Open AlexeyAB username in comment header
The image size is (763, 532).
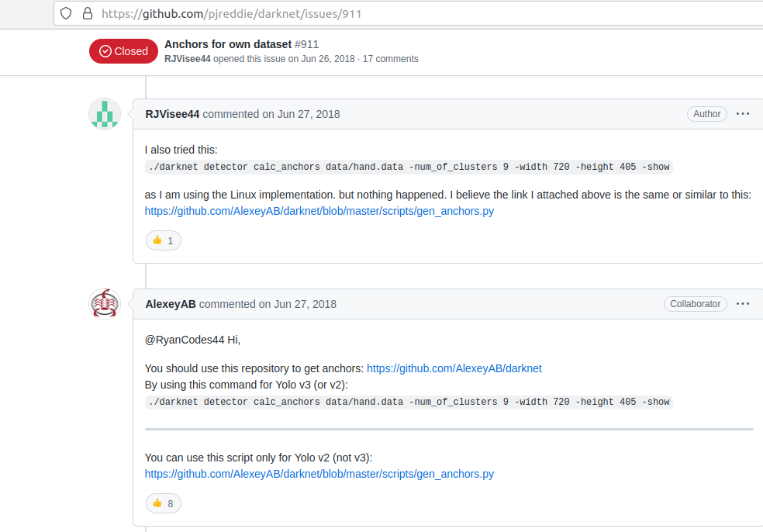(x=171, y=304)
